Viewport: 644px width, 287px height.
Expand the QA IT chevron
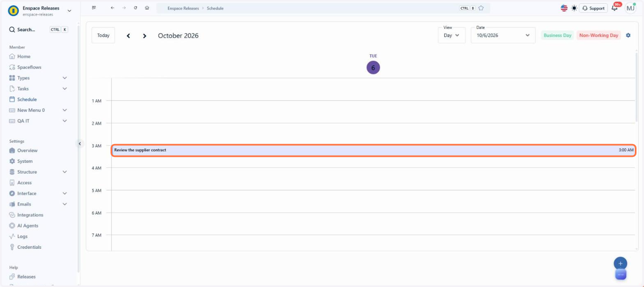point(65,121)
